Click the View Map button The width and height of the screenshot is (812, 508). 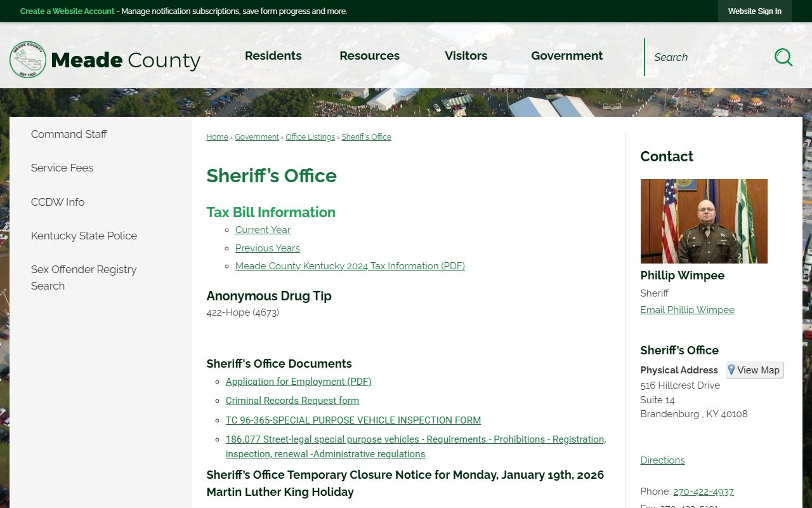[754, 370]
